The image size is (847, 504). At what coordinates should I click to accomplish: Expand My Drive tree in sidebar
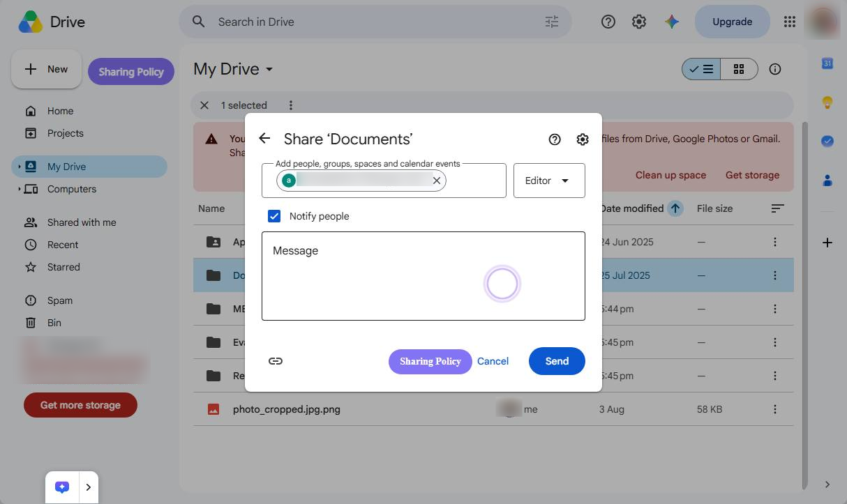20,167
